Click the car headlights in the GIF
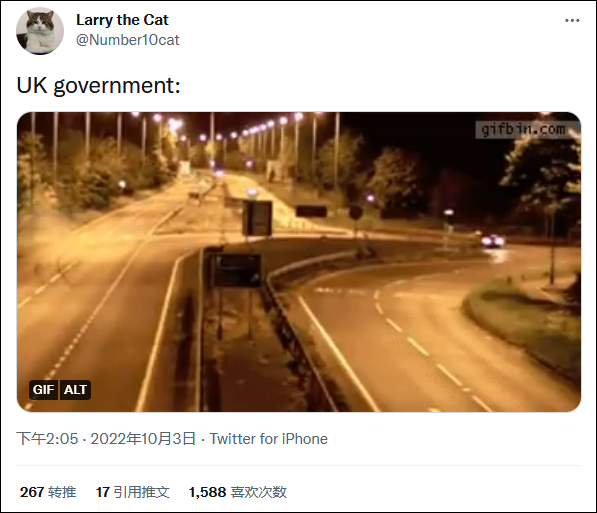This screenshot has height=513, width=597. click(493, 241)
